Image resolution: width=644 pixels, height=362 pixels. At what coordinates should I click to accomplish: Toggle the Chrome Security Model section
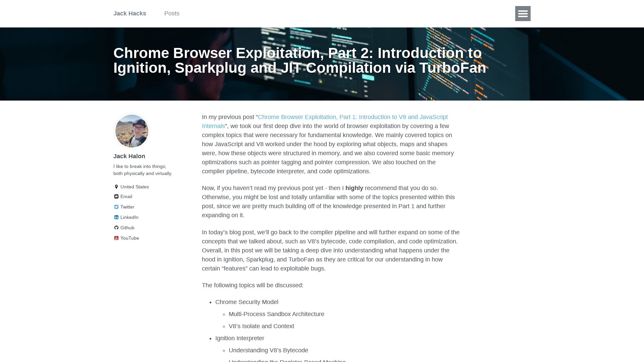point(247,302)
